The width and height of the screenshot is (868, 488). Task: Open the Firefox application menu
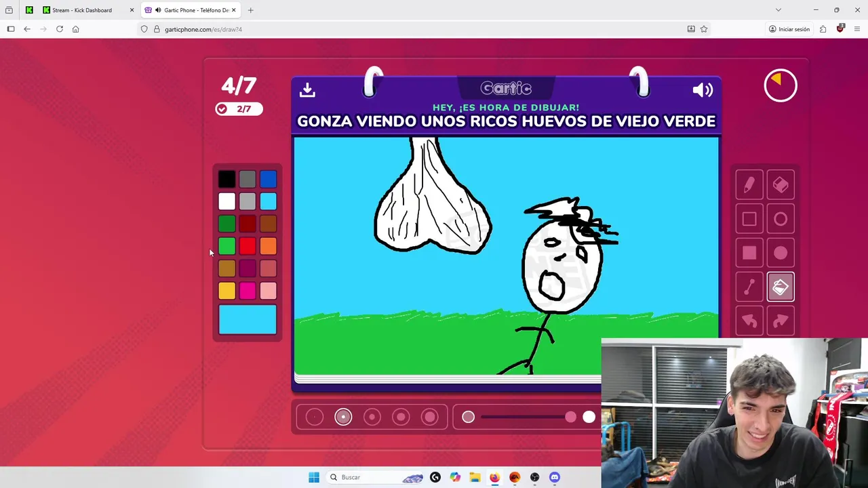click(x=857, y=29)
